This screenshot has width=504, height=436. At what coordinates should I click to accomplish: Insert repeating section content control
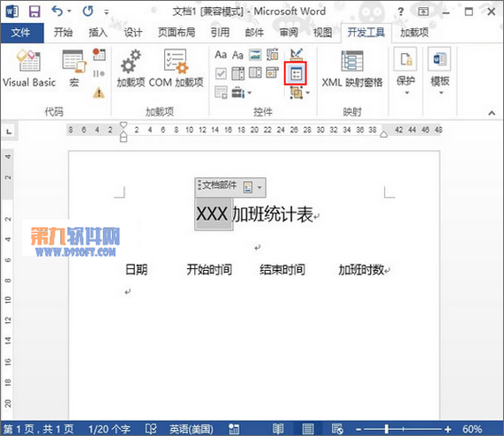pos(221,93)
